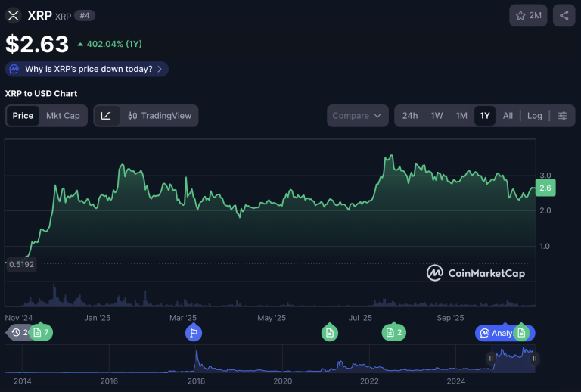Show the All time range

(x=508, y=116)
